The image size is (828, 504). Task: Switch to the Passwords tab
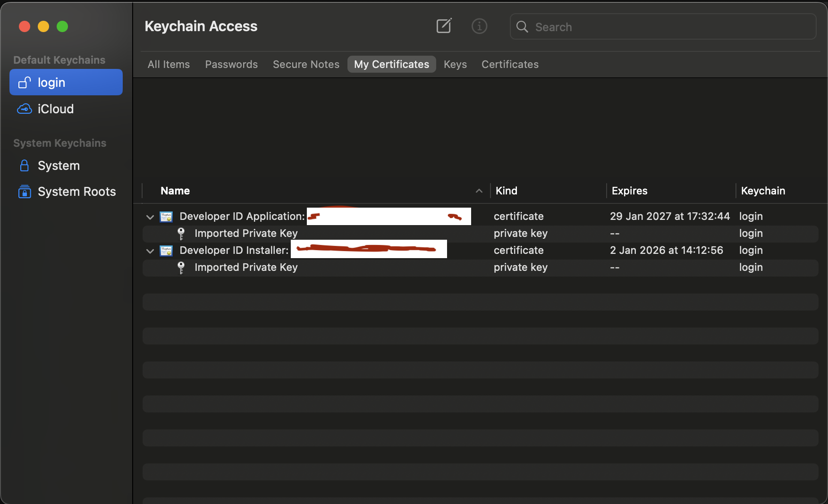pyautogui.click(x=231, y=64)
